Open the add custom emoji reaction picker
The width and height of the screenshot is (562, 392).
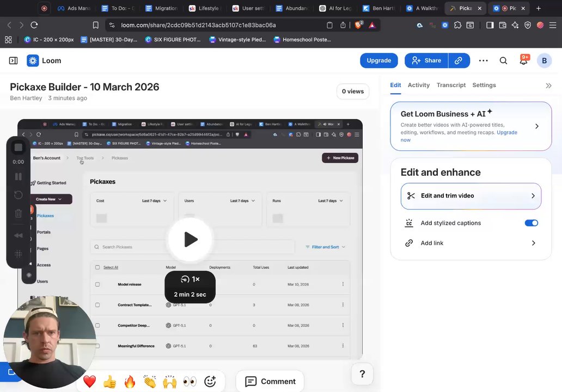pos(210,382)
